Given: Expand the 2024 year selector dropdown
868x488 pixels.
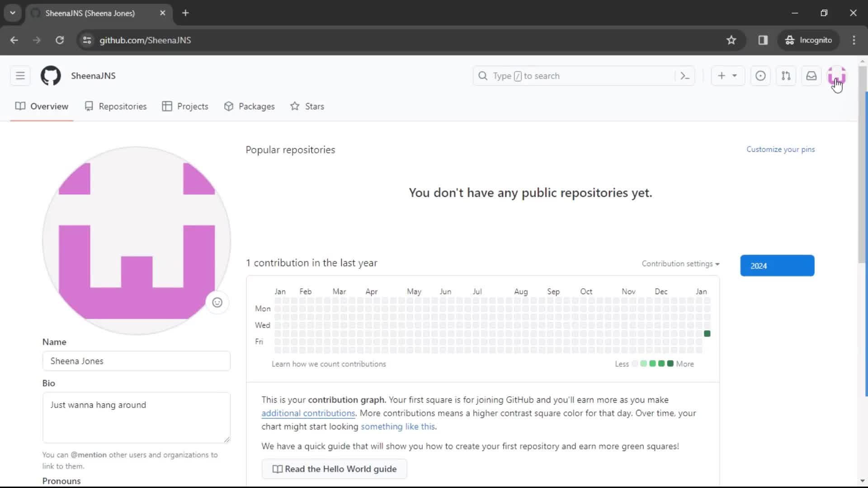Looking at the screenshot, I should [778, 265].
